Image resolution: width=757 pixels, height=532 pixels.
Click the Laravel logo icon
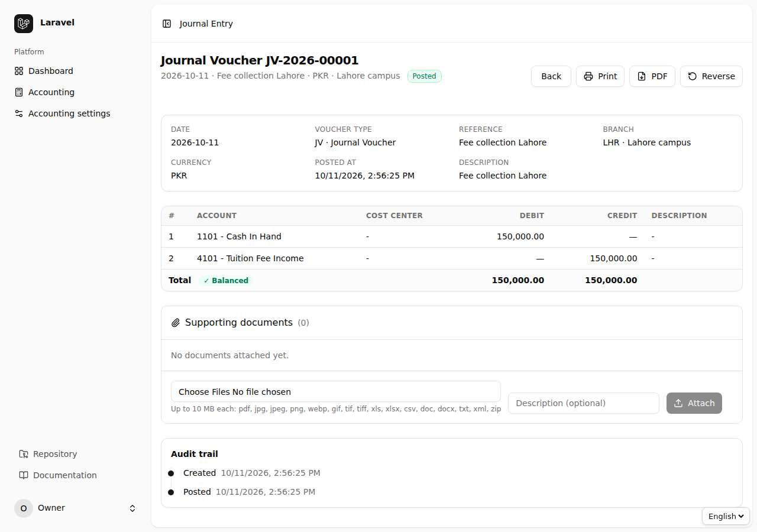pos(24,24)
